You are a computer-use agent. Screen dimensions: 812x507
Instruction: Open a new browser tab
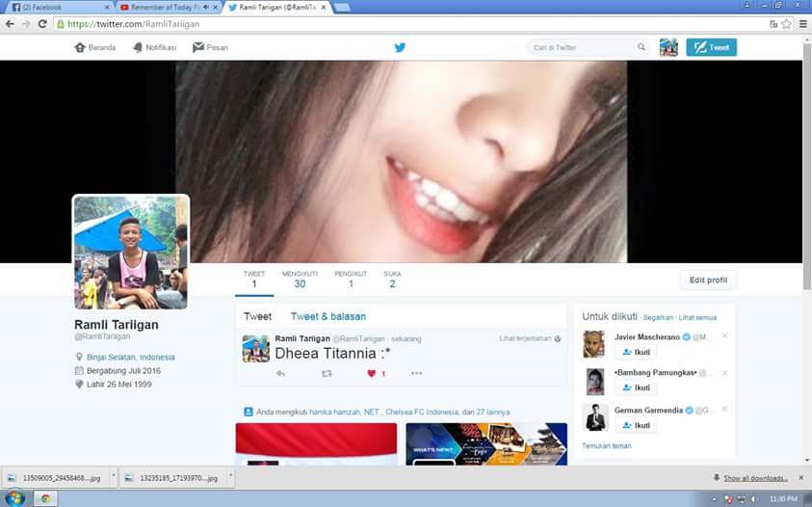point(342,8)
